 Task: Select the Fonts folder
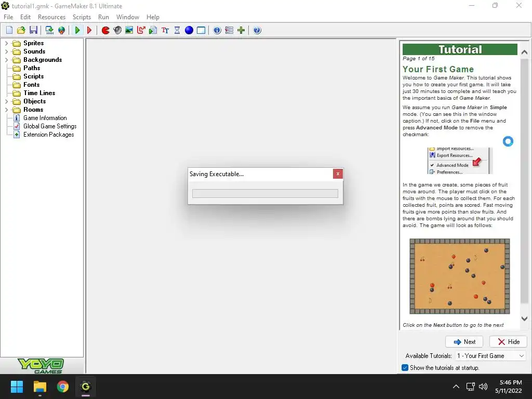(32, 85)
